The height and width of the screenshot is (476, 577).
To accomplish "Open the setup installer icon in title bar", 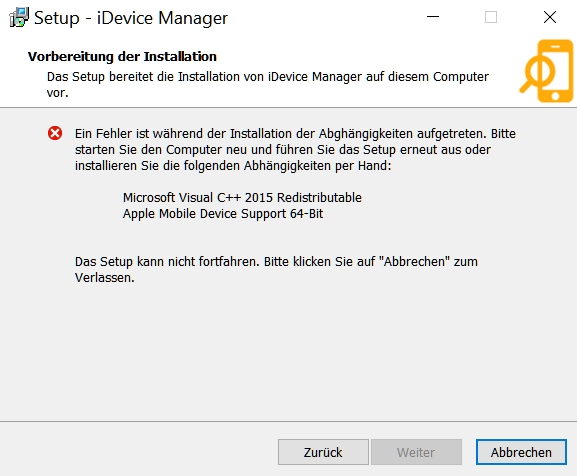I will [x=19, y=17].
